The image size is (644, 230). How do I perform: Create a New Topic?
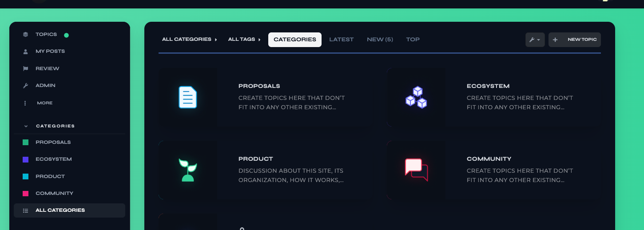tap(575, 40)
